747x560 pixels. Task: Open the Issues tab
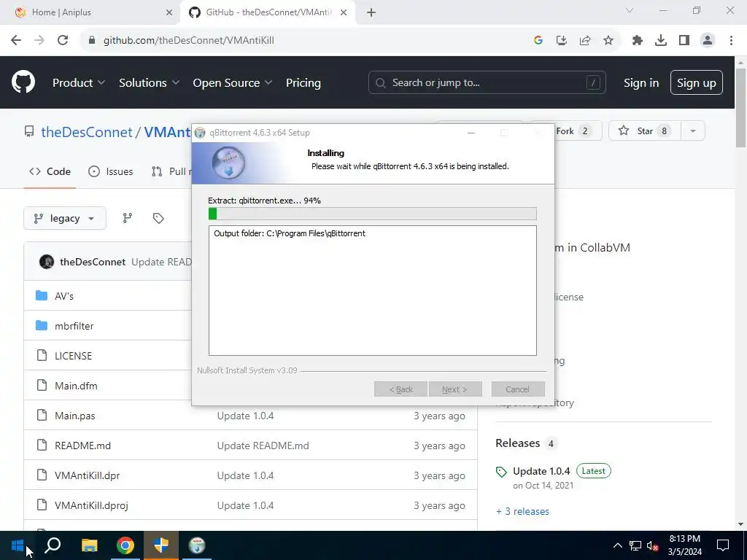pos(111,171)
